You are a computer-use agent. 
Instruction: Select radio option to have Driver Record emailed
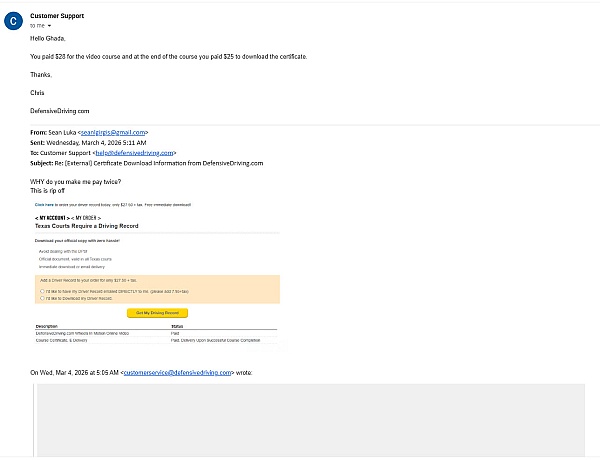[x=42, y=291]
